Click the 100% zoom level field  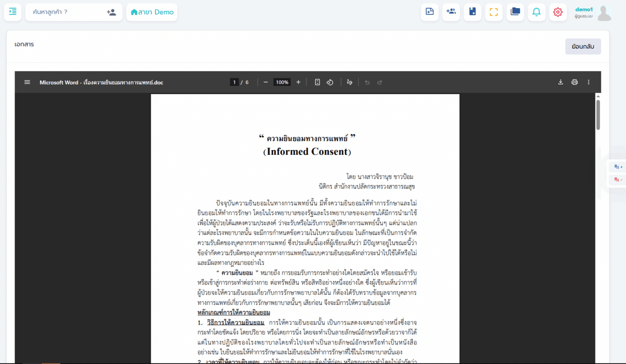point(282,82)
